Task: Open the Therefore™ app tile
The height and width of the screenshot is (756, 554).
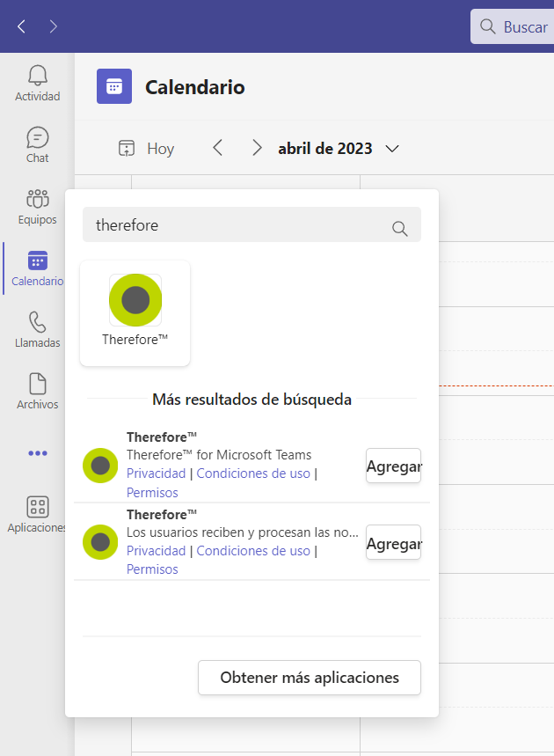Action: coord(135,313)
